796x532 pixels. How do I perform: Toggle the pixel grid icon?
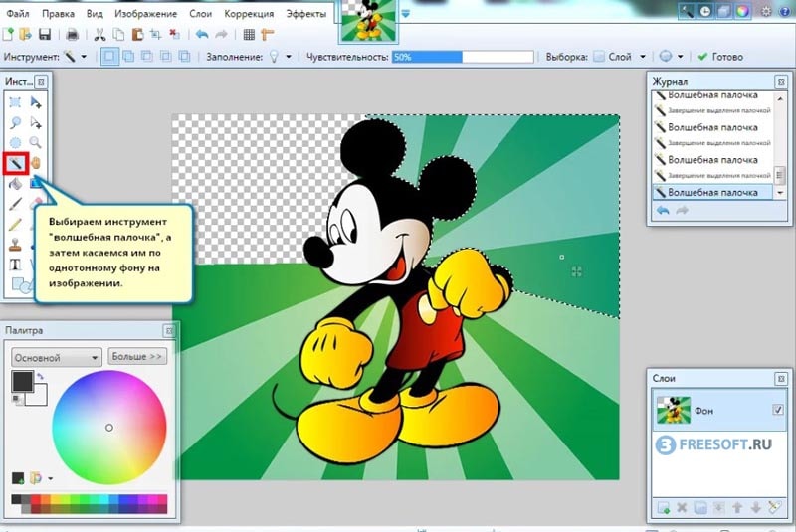pyautogui.click(x=249, y=34)
